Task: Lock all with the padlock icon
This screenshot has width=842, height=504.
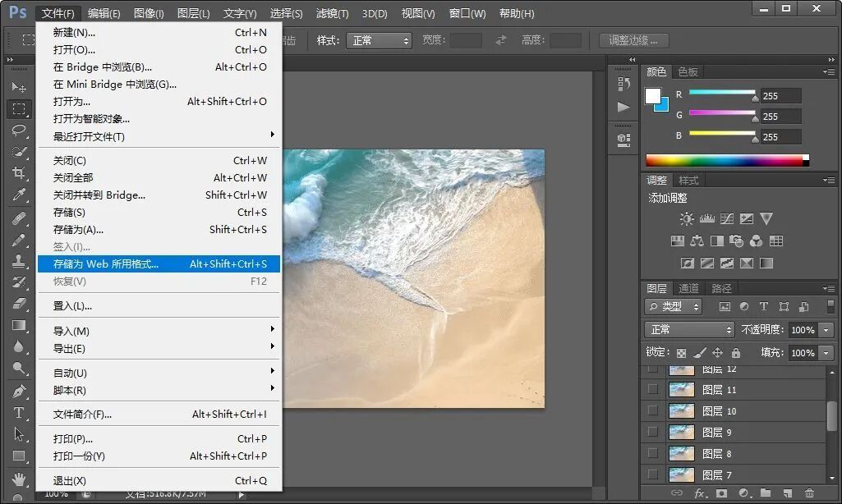Action: 736,353
